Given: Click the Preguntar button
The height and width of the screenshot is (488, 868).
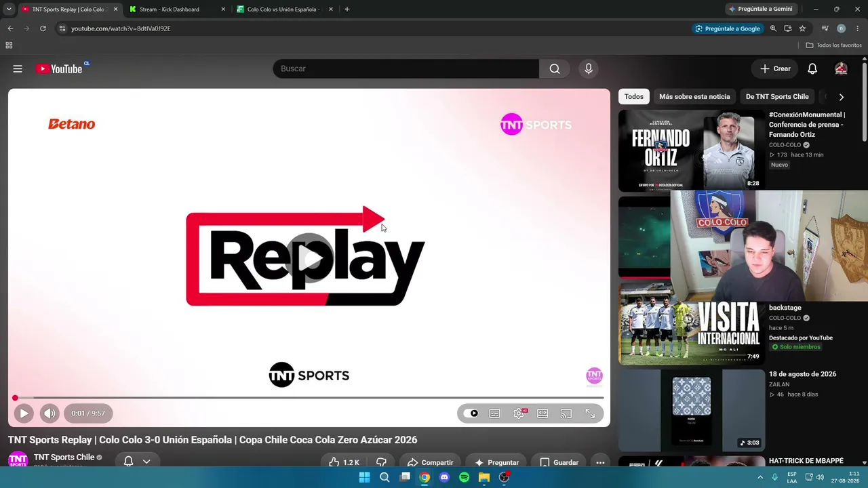Looking at the screenshot, I should (x=496, y=462).
